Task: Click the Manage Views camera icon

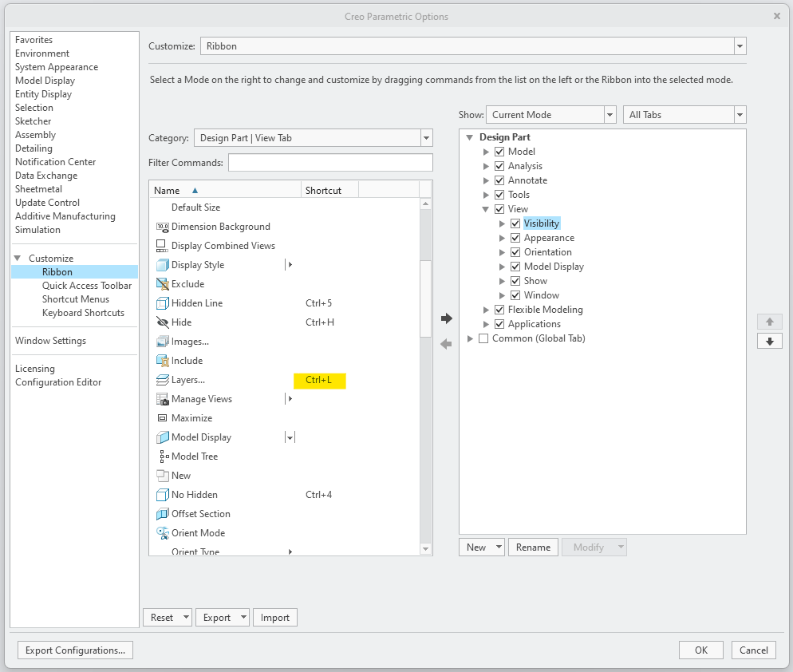Action: click(163, 399)
